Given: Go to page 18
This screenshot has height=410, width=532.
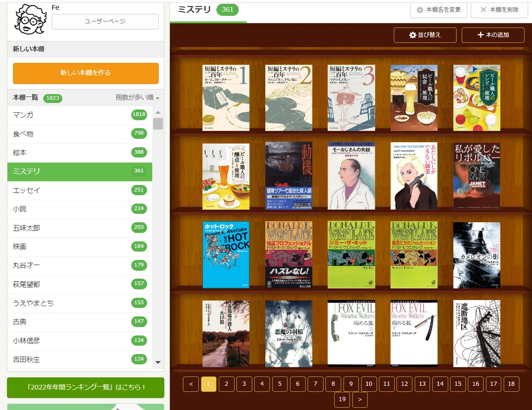Looking at the screenshot, I should coord(512,384).
